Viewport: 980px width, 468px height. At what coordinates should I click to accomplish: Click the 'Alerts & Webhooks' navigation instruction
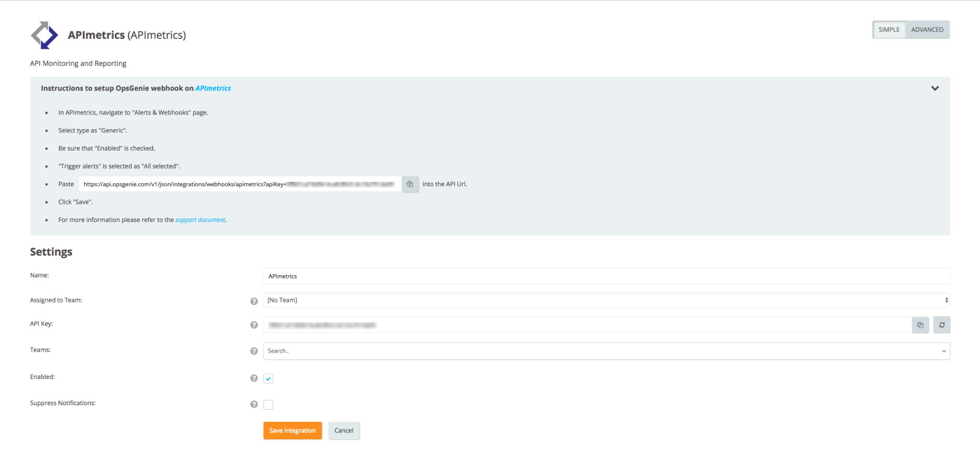[x=133, y=113]
